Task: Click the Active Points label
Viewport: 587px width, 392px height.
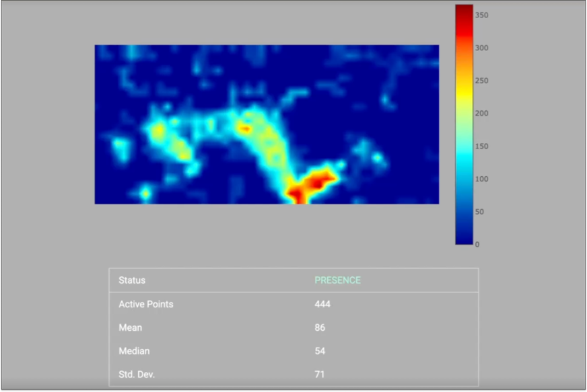Action: 146,304
